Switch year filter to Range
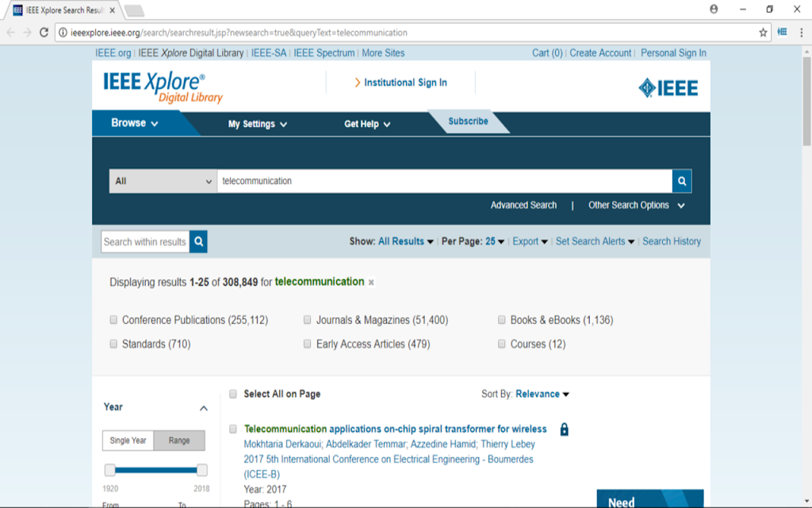The image size is (812, 508). pyautogui.click(x=179, y=441)
